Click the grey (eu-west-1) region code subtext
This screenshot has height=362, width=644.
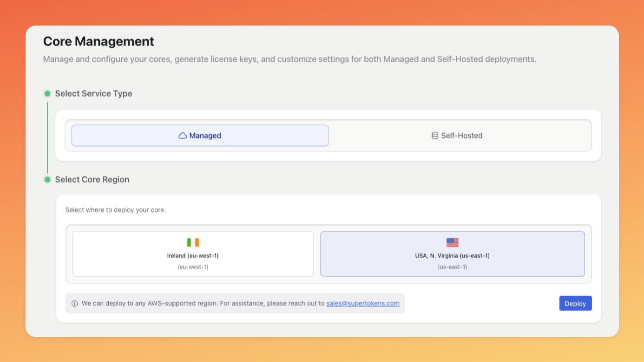pyautogui.click(x=193, y=267)
